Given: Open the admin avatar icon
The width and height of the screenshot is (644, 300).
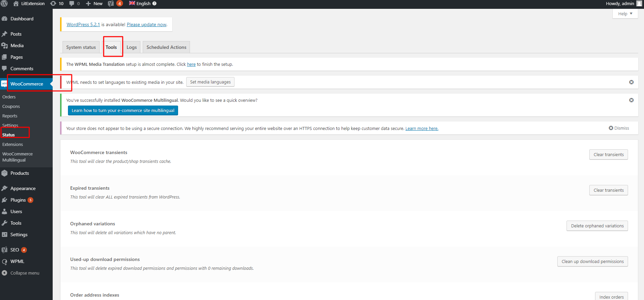Looking at the screenshot, I should point(639,3).
